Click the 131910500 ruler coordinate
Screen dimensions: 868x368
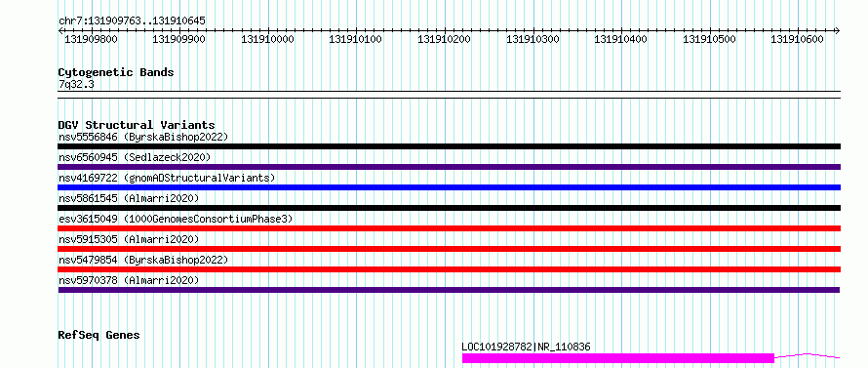coord(709,39)
